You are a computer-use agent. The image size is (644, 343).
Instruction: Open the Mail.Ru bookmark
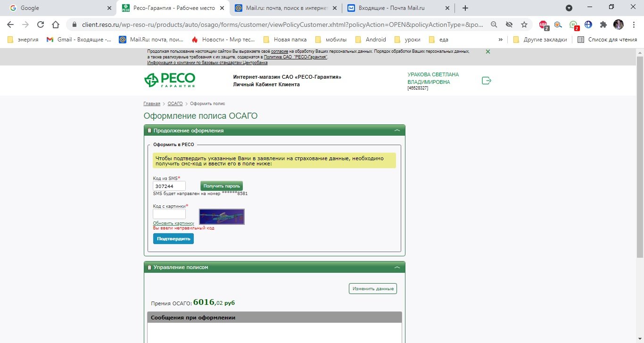click(151, 40)
